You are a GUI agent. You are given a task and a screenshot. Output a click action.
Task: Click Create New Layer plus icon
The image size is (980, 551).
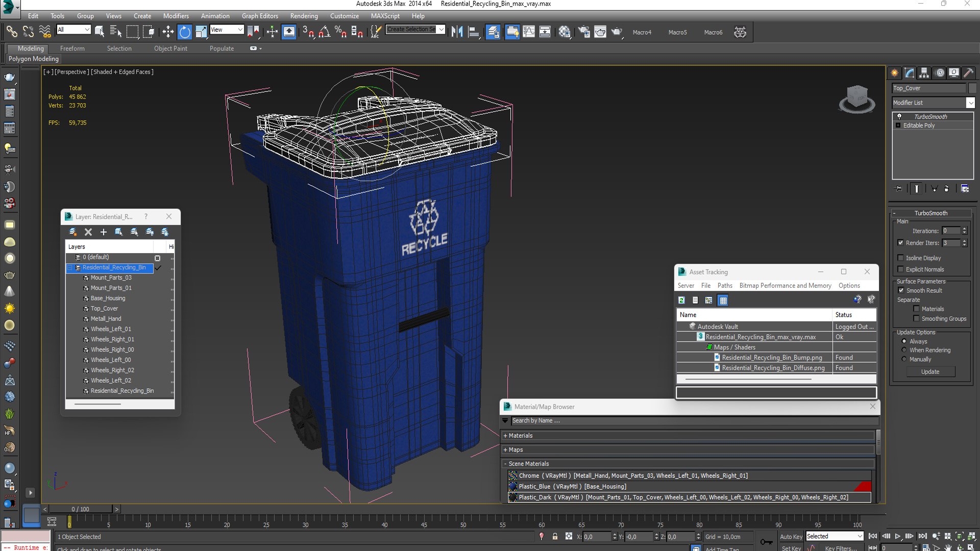tap(104, 232)
